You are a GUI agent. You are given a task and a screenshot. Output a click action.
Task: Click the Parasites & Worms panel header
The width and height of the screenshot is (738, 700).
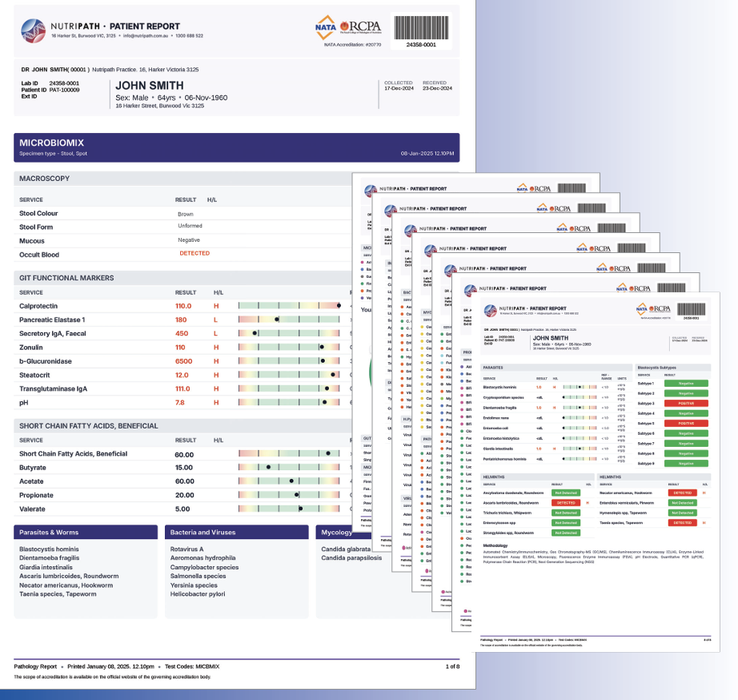(x=86, y=533)
